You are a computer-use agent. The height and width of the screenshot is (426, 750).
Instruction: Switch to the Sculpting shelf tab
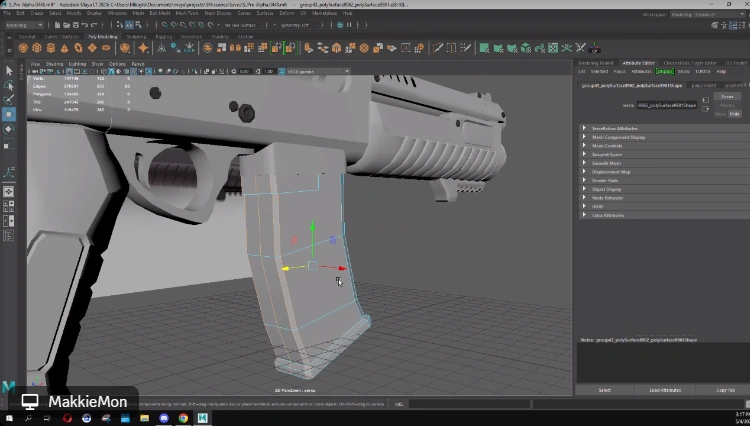(135, 36)
